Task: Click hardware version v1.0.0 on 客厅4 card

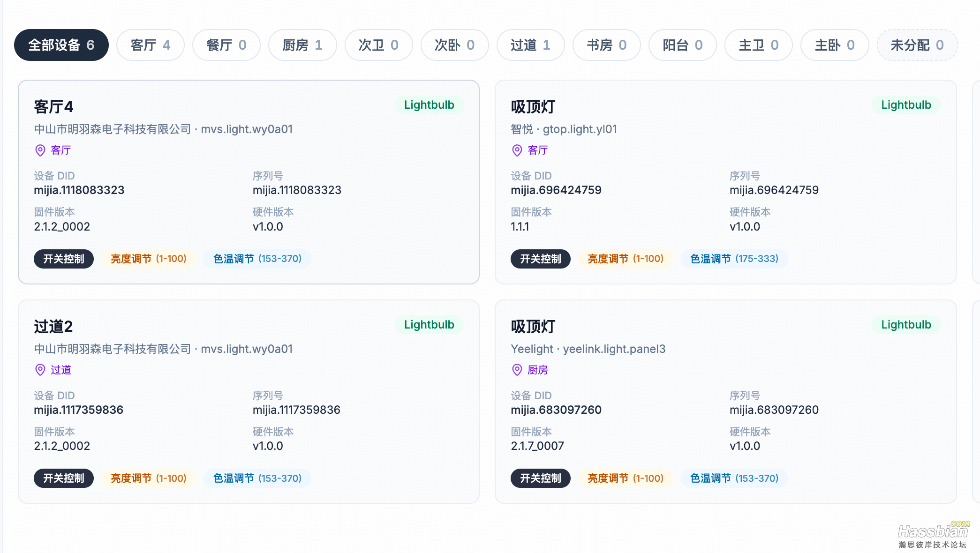Action: pyautogui.click(x=268, y=227)
